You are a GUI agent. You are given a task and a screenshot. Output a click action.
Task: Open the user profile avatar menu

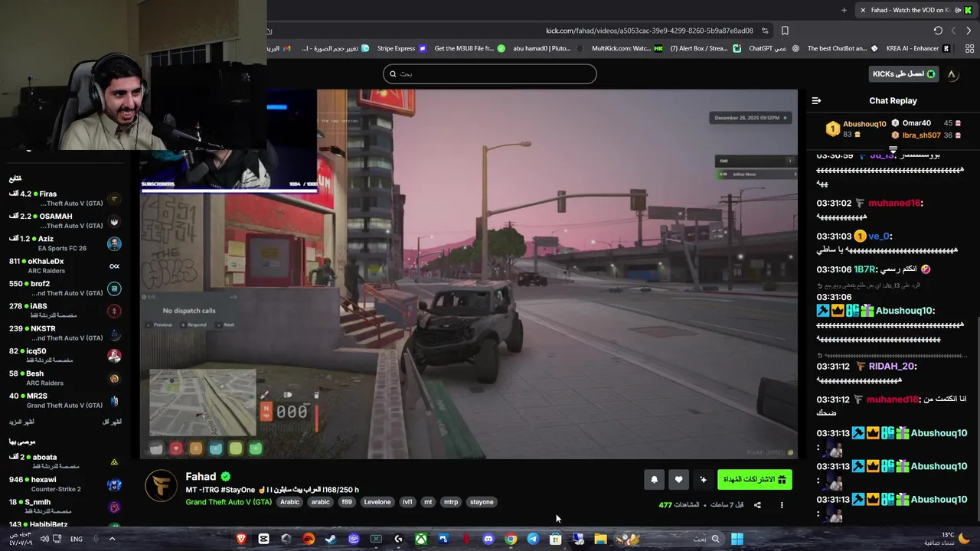tap(952, 74)
